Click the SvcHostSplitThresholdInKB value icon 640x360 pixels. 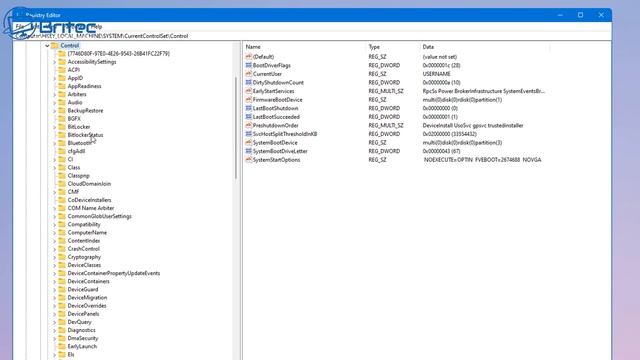coord(249,134)
